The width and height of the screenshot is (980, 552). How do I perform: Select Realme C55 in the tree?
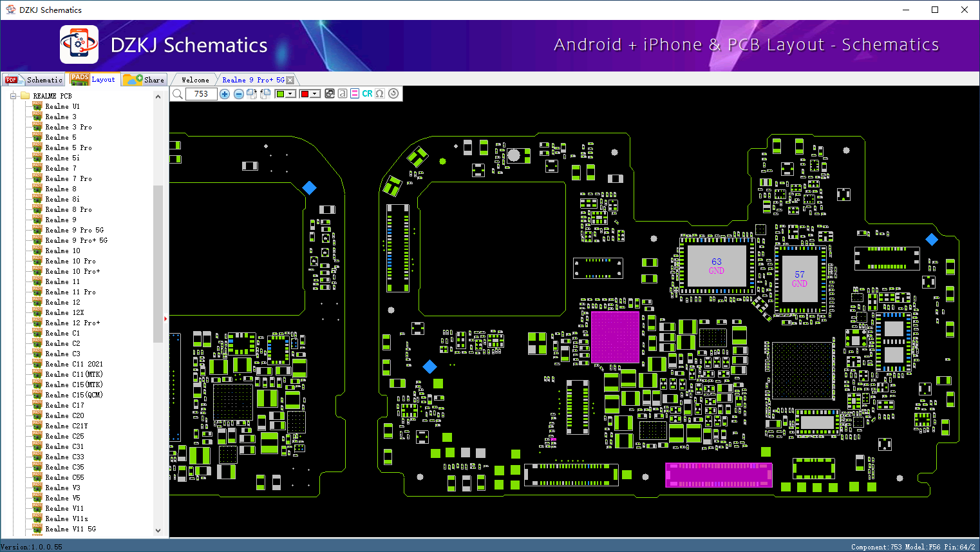[64, 477]
